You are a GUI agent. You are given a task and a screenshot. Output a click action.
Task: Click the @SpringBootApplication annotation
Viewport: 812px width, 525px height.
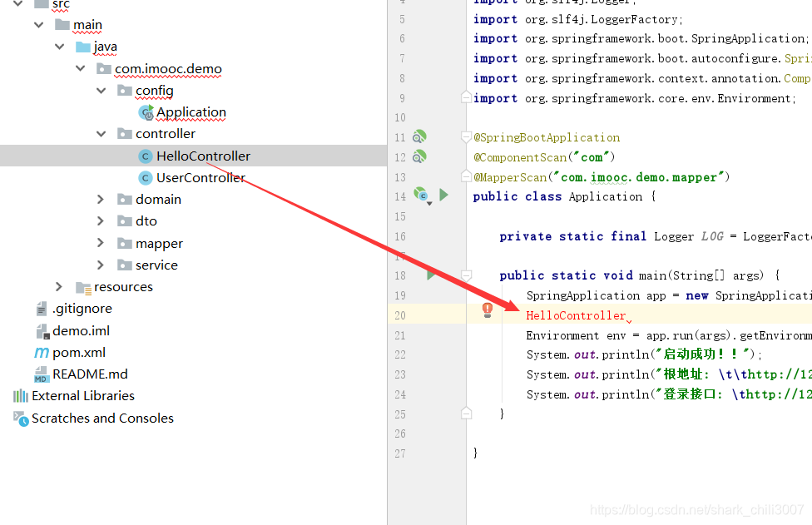(547, 138)
